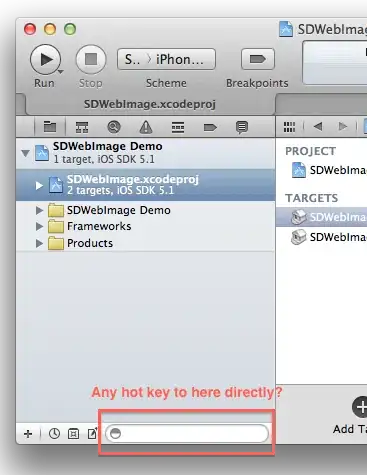The image size is (367, 475).
Task: Select the SDWebImage.xcodeproj tab
Action: (150, 104)
